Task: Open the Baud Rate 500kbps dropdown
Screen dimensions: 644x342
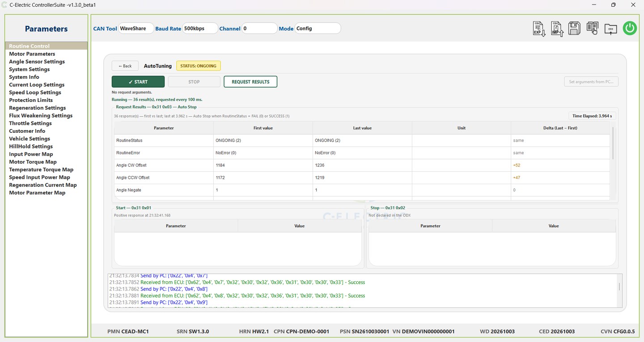Action: [x=200, y=28]
